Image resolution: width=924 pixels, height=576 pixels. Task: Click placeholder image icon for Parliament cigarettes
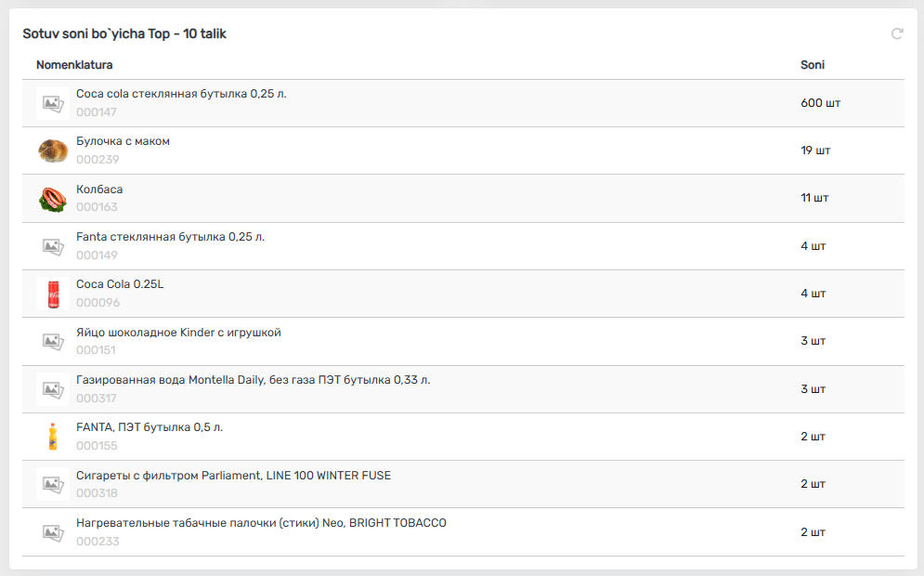(53, 484)
